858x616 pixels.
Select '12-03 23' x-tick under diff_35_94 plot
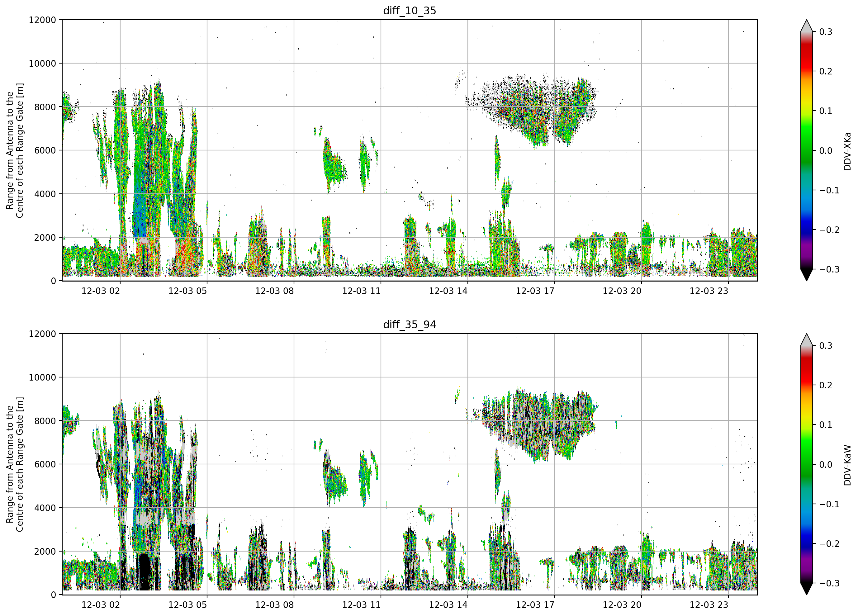[709, 605]
